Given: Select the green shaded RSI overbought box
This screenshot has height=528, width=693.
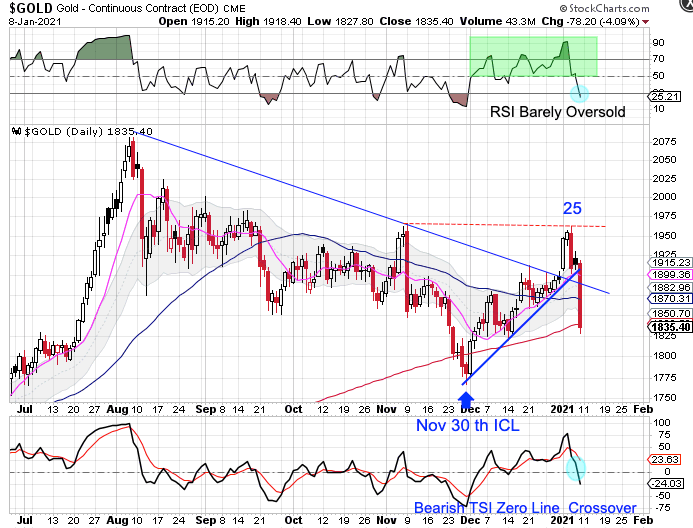Looking at the screenshot, I should [x=532, y=57].
